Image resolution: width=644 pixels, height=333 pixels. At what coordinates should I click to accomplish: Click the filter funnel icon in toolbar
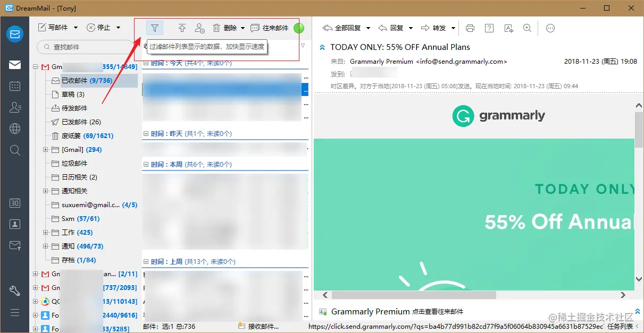tap(155, 28)
